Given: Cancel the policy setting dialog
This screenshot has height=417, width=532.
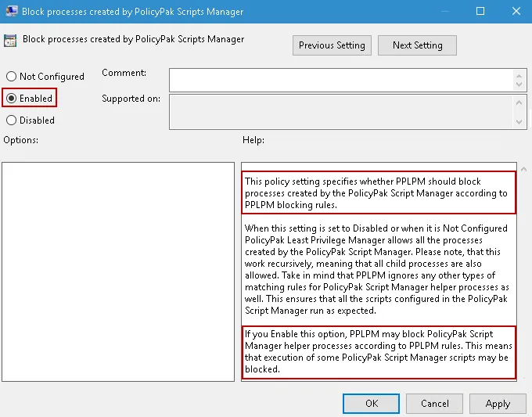Looking at the screenshot, I should 434,404.
